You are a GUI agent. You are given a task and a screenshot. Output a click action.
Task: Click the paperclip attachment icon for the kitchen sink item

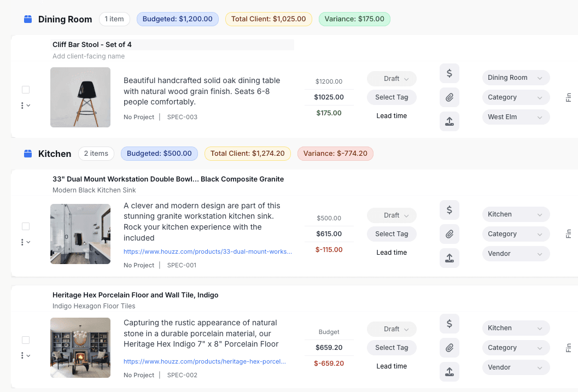[449, 234]
